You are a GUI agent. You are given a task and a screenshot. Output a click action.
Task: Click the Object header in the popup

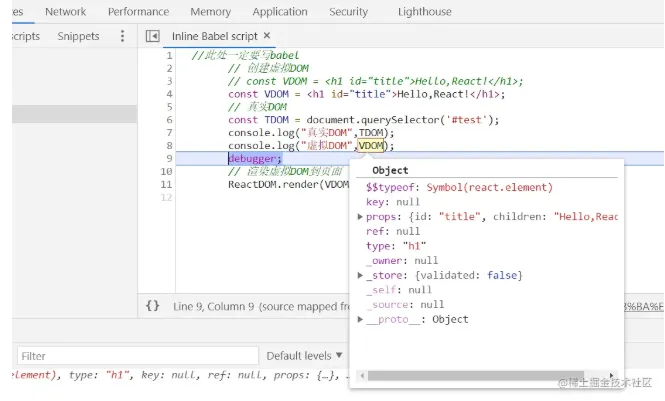tap(390, 170)
